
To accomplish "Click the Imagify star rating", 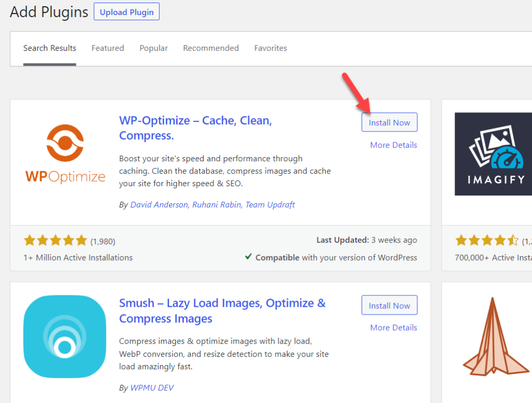I will tap(487, 241).
